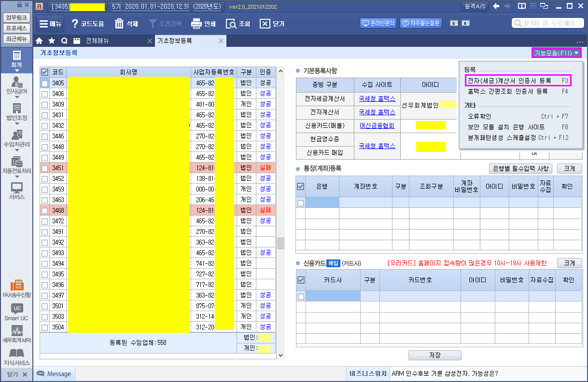Open the 여신금융협회 link
The height and width of the screenshot is (382, 588).
click(377, 125)
